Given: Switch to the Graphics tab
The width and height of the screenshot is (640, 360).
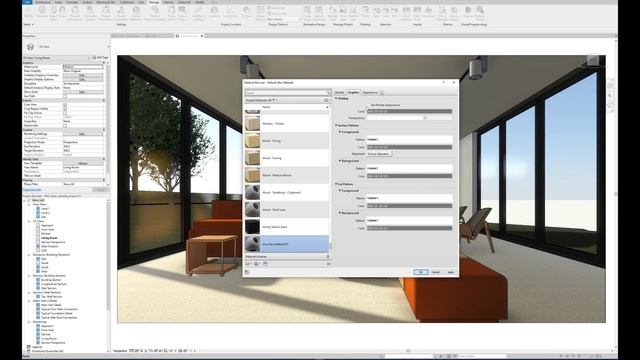Looking at the screenshot, I should click(x=353, y=92).
